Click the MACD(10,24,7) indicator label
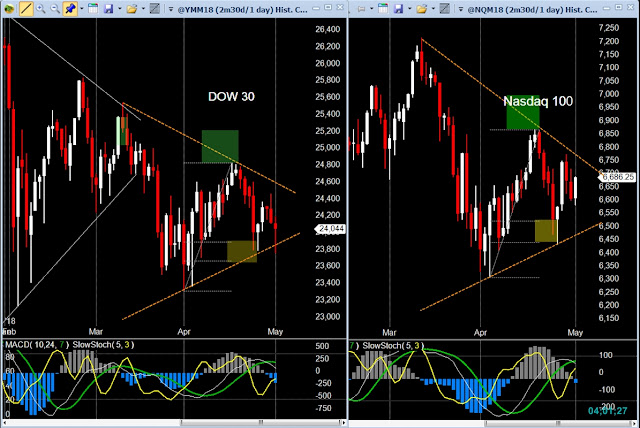 coord(37,345)
